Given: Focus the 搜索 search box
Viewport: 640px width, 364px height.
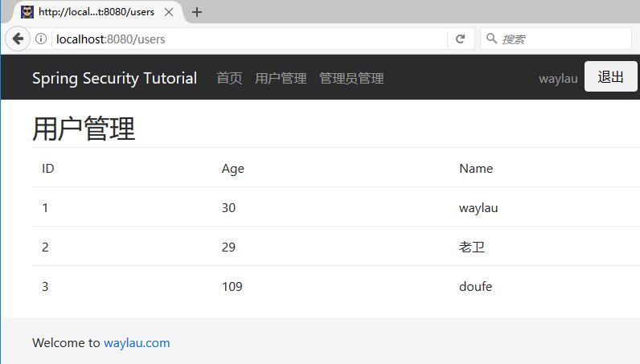Looking at the screenshot, I should tap(563, 39).
